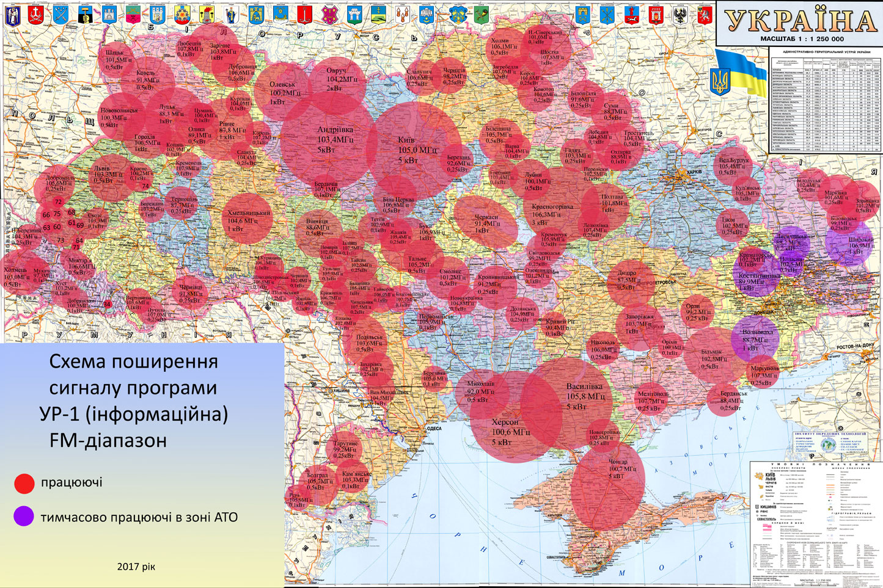Choose the Mykolaiv ship coat of arms
The height and width of the screenshot is (588, 883).
(x=280, y=15)
